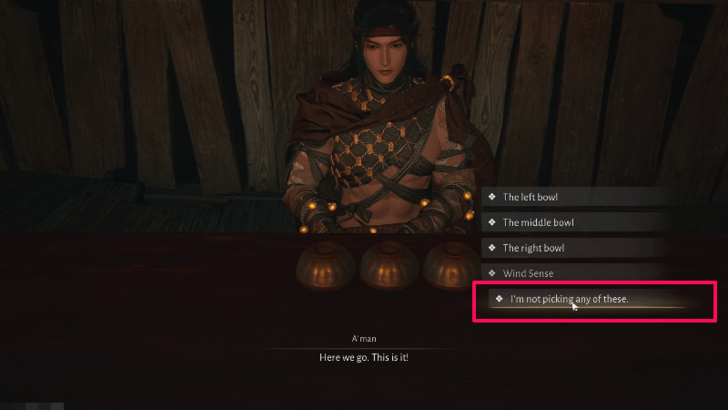This screenshot has width=728, height=410.
Task: Click the leftmost bronze bowl on the table
Action: (325, 266)
